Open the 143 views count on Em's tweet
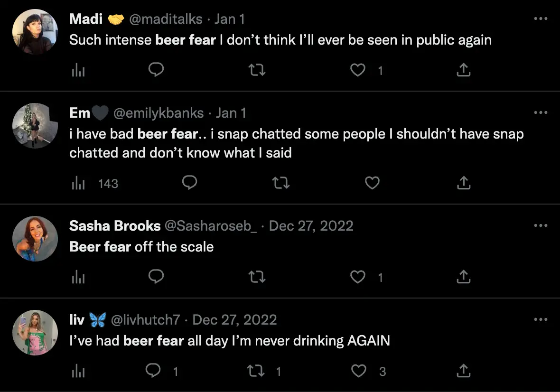This screenshot has width=560, height=392. click(x=108, y=183)
